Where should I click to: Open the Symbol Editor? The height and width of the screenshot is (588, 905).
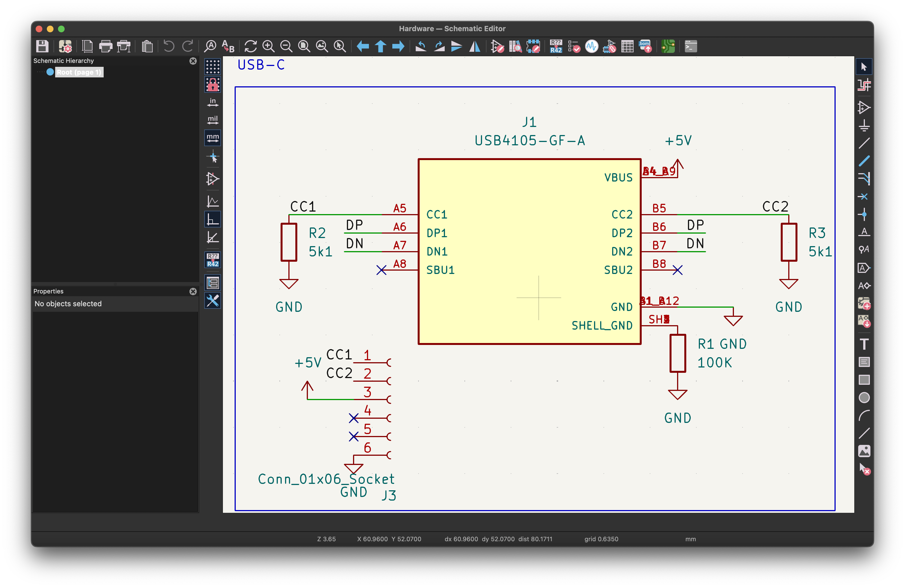(497, 46)
